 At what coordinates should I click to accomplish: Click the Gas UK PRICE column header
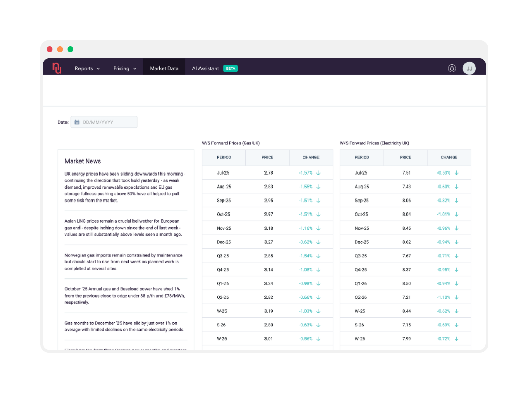click(x=268, y=158)
